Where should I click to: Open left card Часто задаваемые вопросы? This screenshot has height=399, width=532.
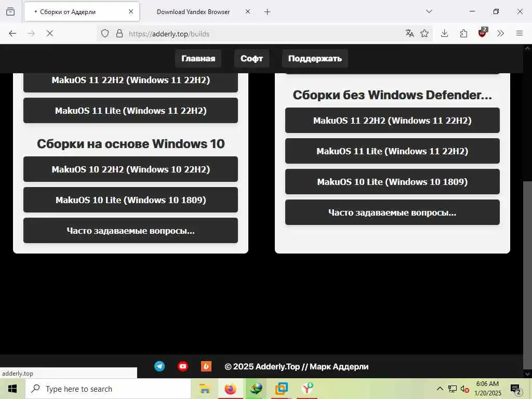[130, 231]
